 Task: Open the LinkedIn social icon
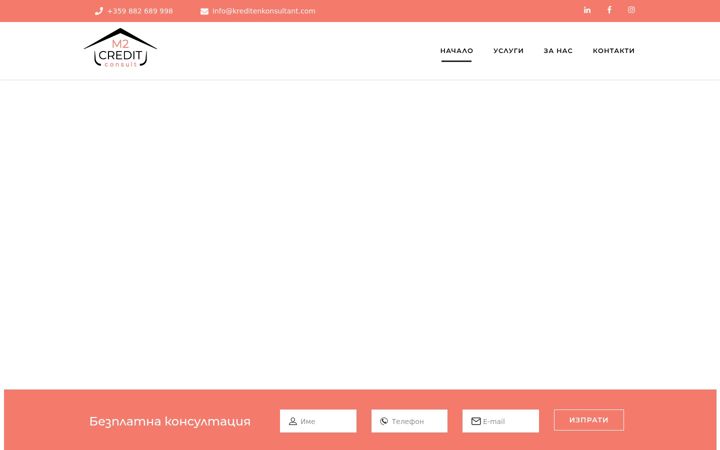pyautogui.click(x=587, y=10)
